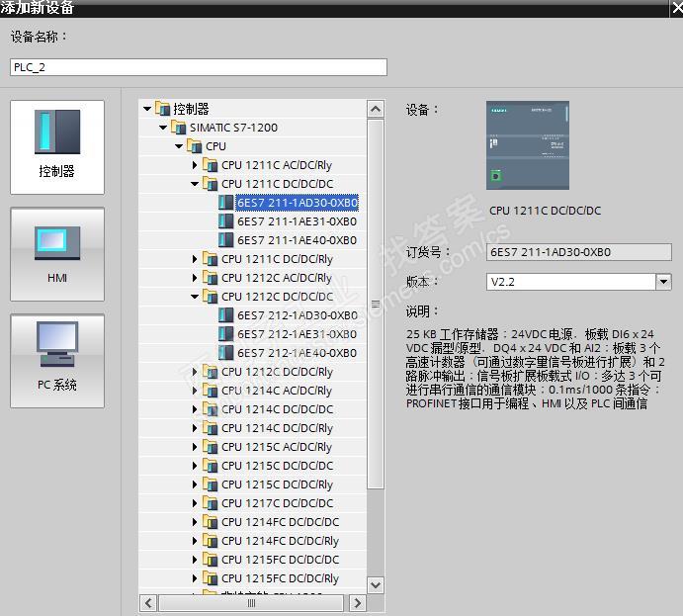The height and width of the screenshot is (616, 683).
Task: Collapse the 控制器 root tree node
Action: 147,109
